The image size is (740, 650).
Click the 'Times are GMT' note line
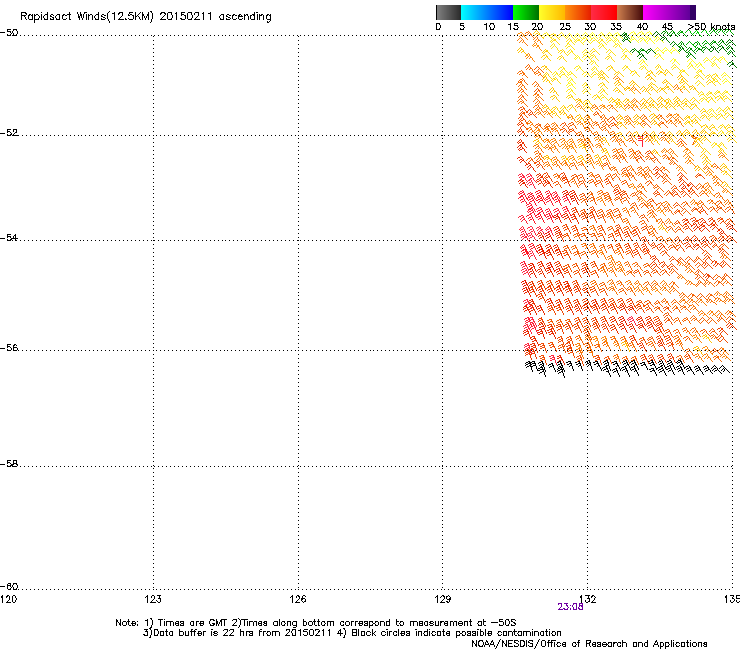point(316,623)
